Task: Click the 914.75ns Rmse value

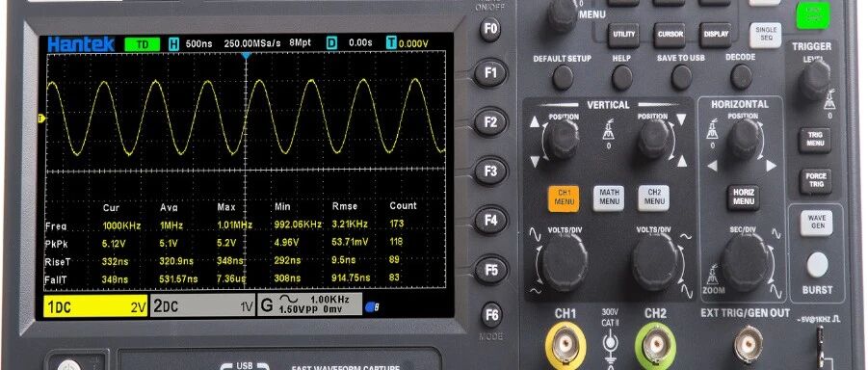Action: [x=351, y=277]
